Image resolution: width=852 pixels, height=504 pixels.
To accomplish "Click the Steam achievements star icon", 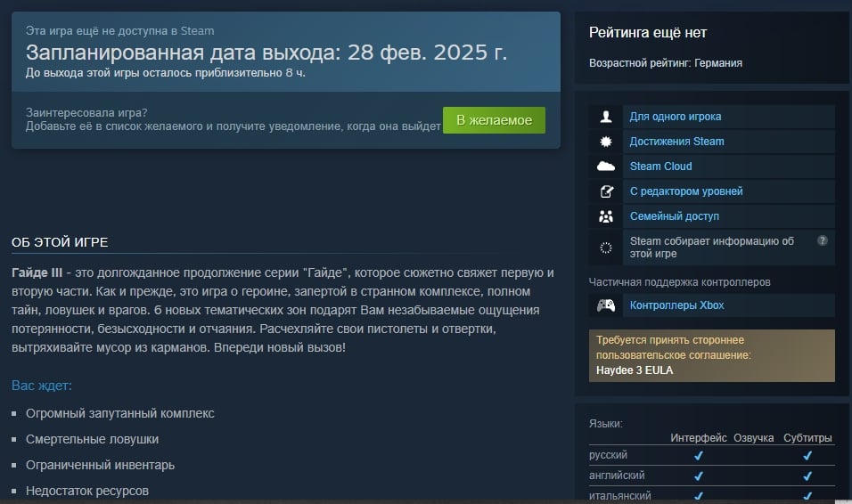I will point(606,142).
